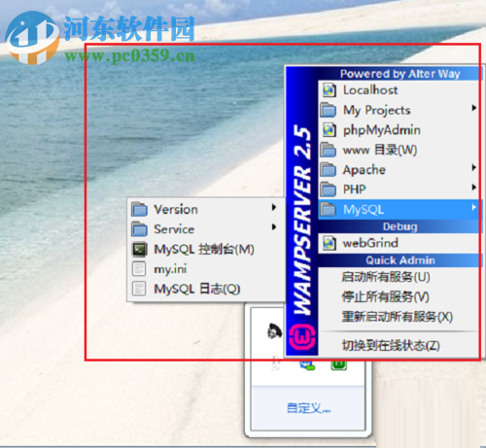Click the webGrind globe icon
Image resolution: width=486 pixels, height=448 pixels.
point(330,243)
